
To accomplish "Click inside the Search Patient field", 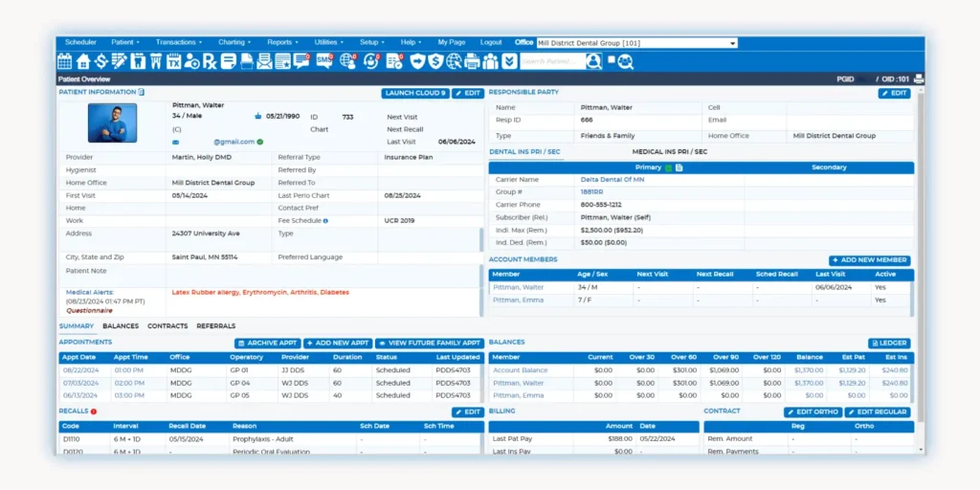I will pyautogui.click(x=551, y=61).
